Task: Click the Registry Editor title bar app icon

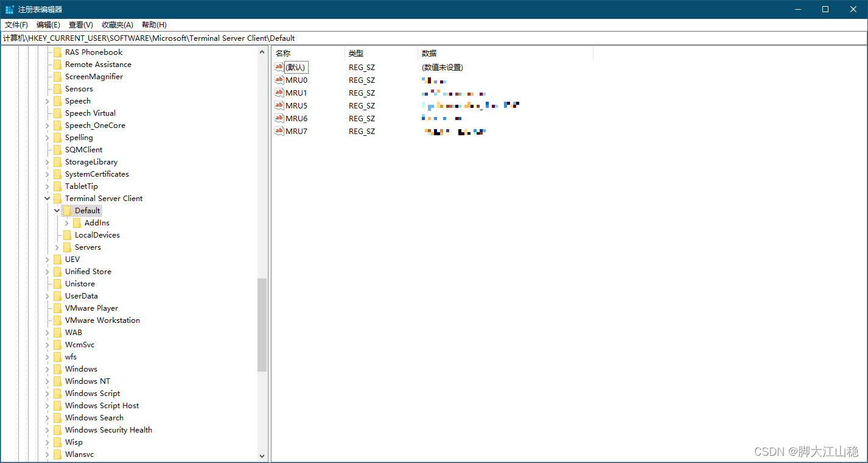Action: pos(10,9)
